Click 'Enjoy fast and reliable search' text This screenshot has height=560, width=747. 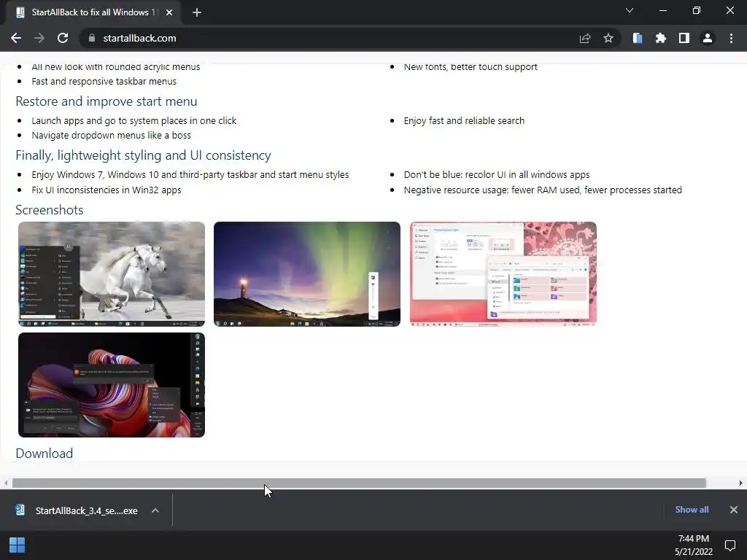[464, 121]
